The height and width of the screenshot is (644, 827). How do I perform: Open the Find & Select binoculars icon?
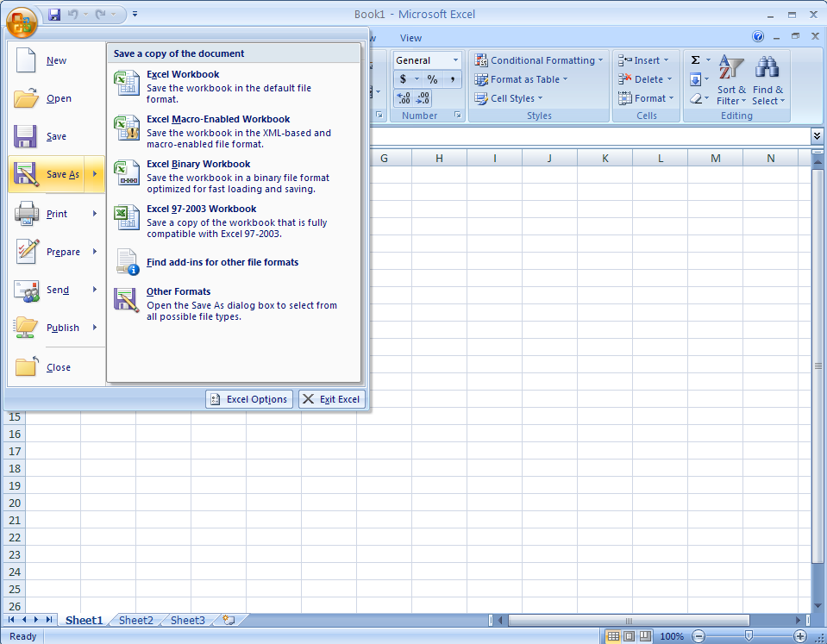tap(767, 69)
